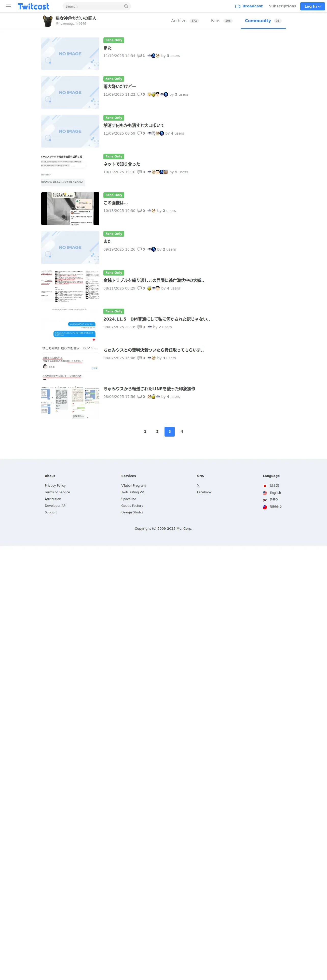Click comment icon on 09/19/2025 16:26 post
The image size is (327, 980).
tap(139, 250)
